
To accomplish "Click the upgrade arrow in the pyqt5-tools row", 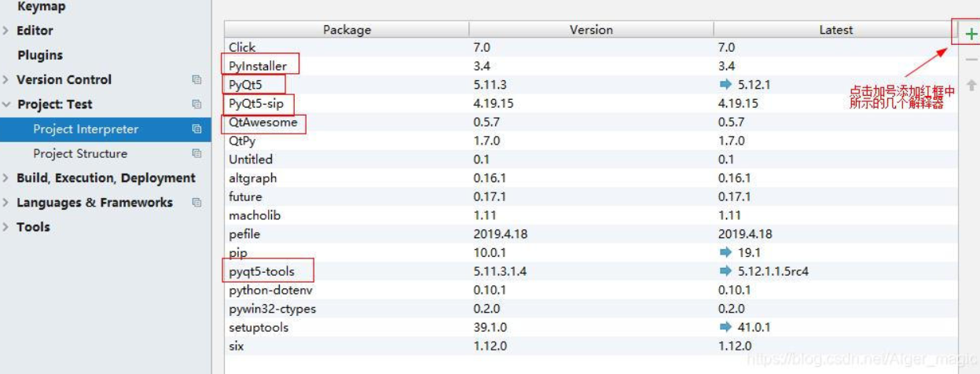I will [x=725, y=272].
